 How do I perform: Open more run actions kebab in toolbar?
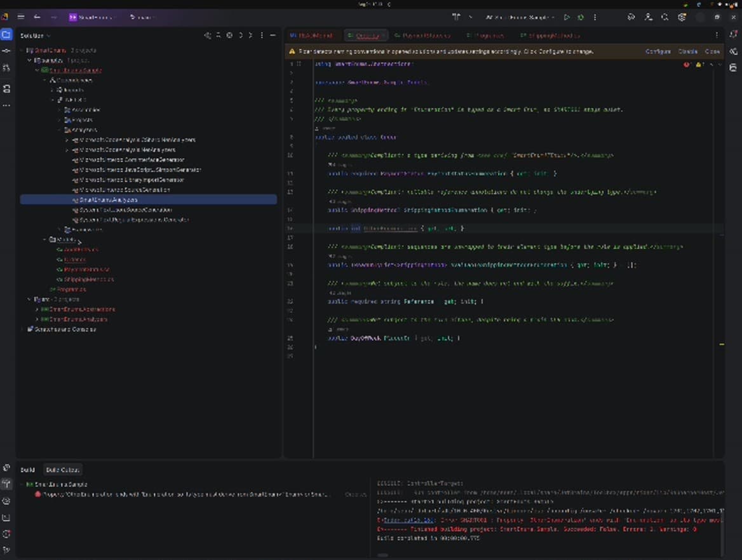click(595, 17)
